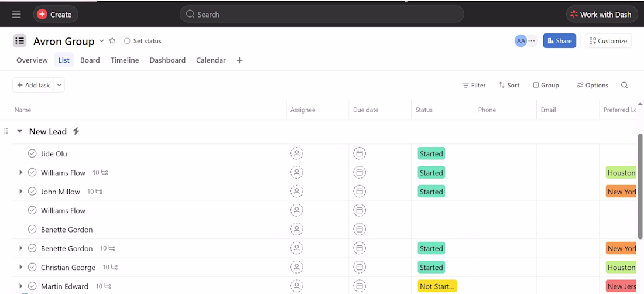Set the due date for Martin Edward
This screenshot has height=294, width=644.
pos(359,286)
